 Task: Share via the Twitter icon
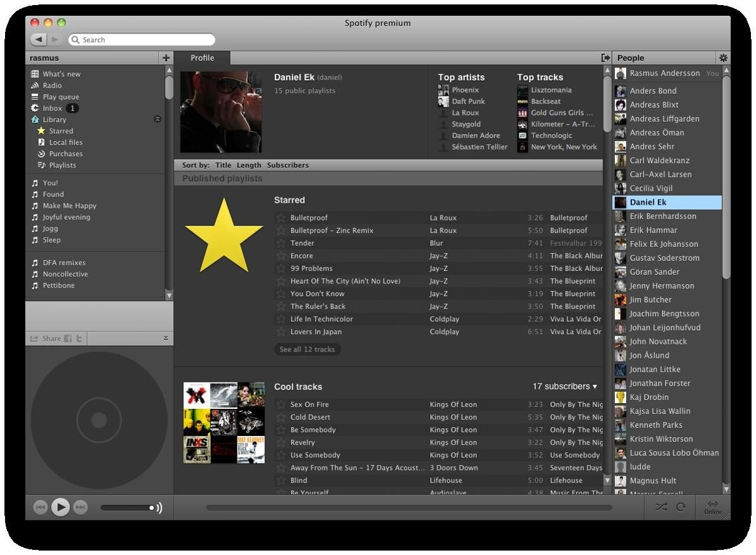coord(79,339)
